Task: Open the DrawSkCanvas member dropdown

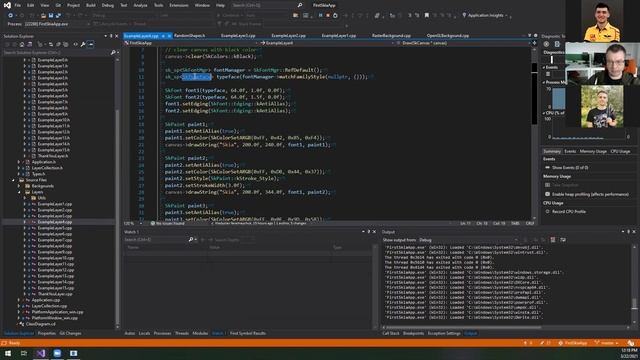Action: tap(529, 43)
